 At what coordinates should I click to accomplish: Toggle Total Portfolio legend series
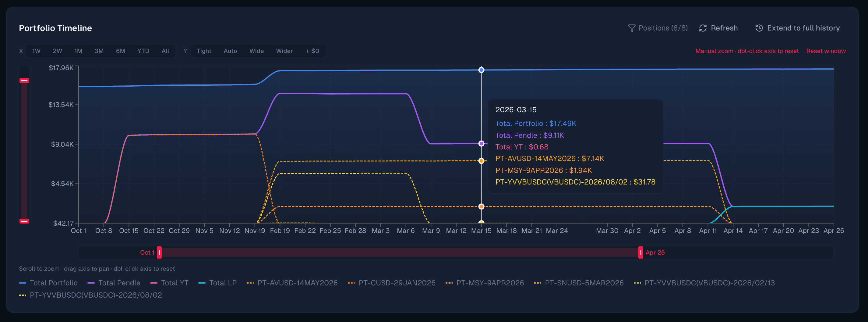(x=48, y=283)
